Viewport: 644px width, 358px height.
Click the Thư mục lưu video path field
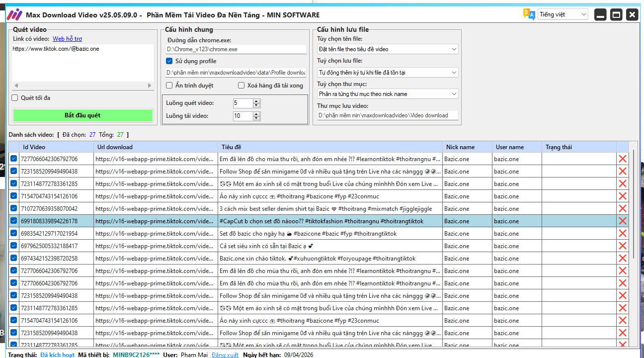(388, 115)
